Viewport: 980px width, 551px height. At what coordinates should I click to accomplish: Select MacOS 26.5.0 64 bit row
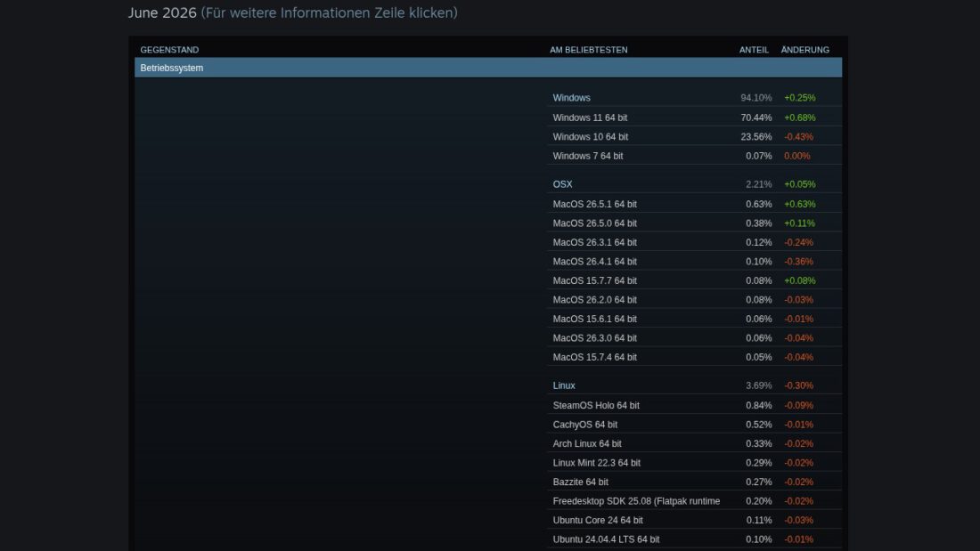coord(694,223)
